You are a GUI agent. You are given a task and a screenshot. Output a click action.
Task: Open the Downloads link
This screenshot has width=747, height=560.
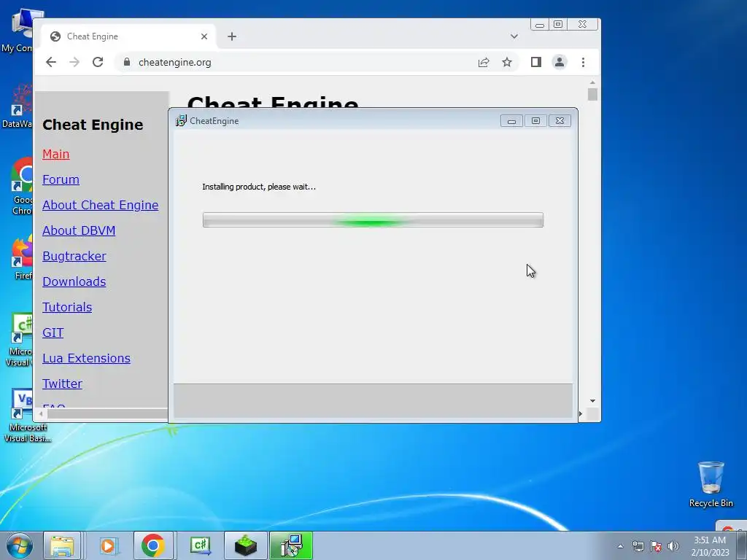coord(74,281)
